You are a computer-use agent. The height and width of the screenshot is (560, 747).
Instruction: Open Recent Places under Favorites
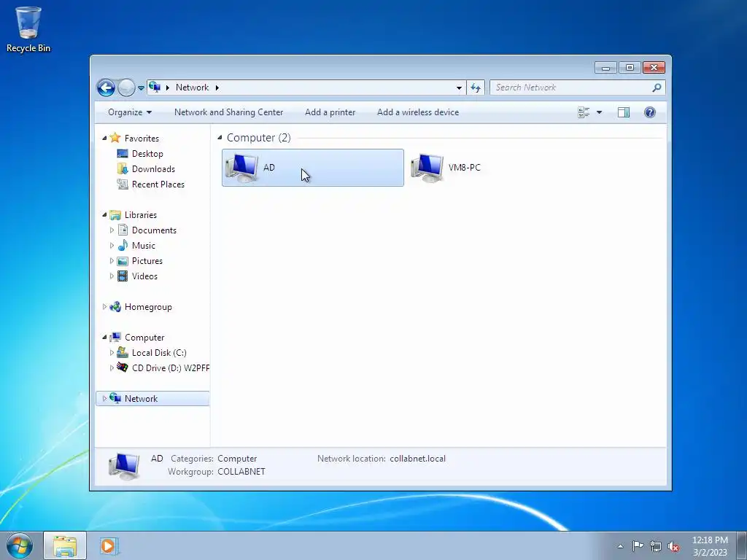(158, 184)
